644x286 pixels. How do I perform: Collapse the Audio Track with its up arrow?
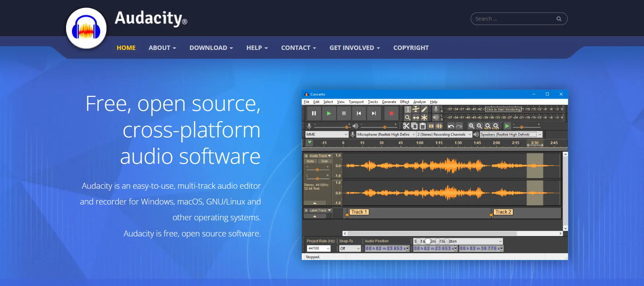315,203
